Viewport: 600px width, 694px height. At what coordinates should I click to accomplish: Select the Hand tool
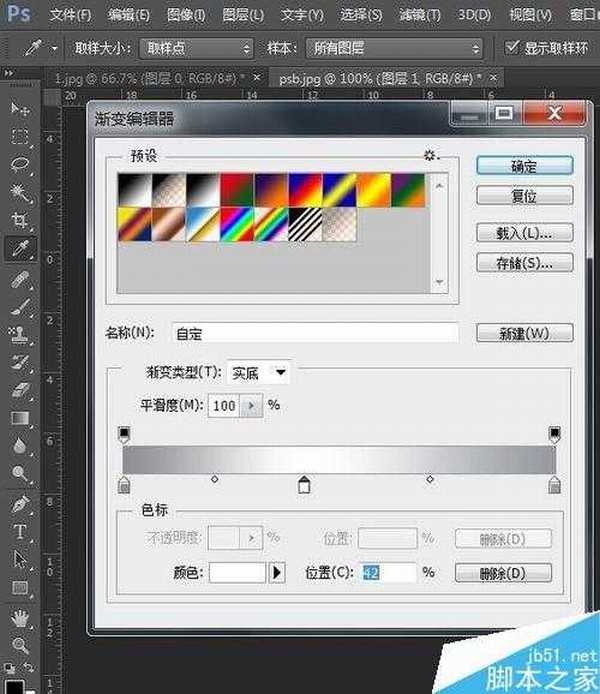(19, 617)
